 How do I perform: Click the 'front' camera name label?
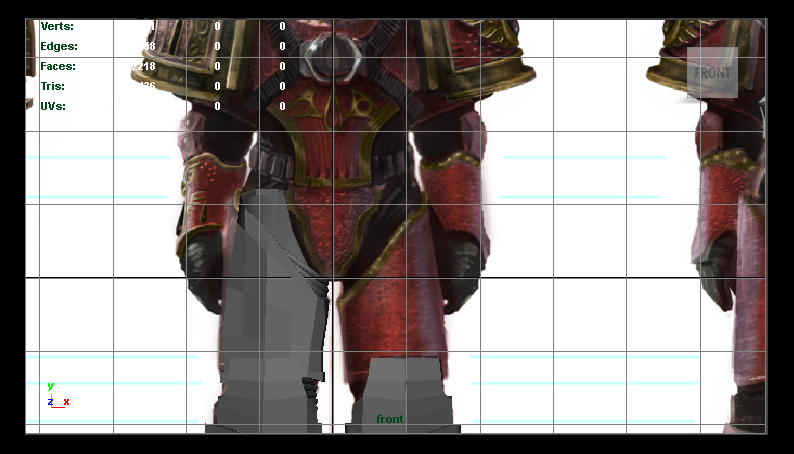[x=389, y=419]
